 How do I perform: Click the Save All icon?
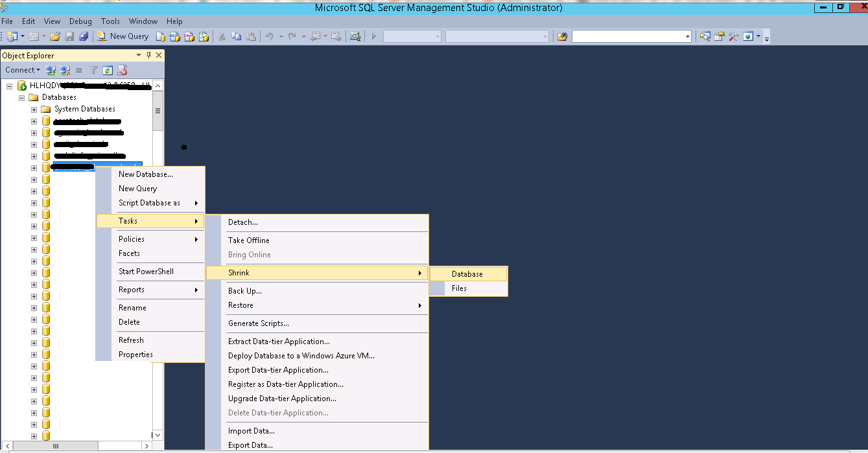[x=84, y=36]
